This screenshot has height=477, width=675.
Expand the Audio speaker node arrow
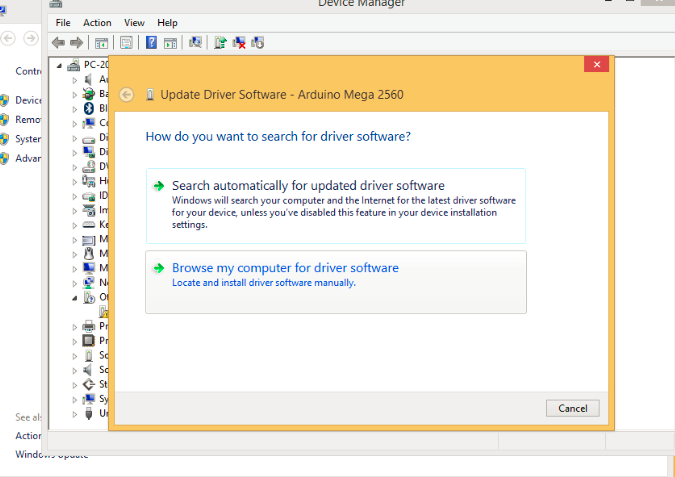pos(75,80)
